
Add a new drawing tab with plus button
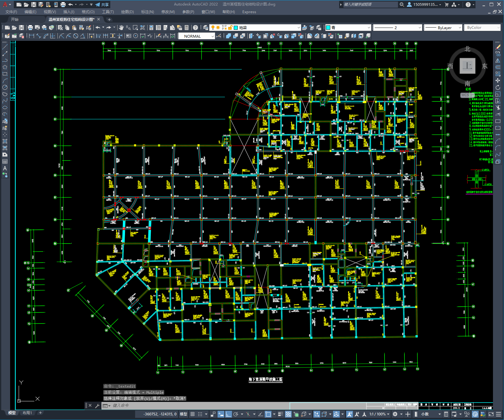click(x=109, y=20)
